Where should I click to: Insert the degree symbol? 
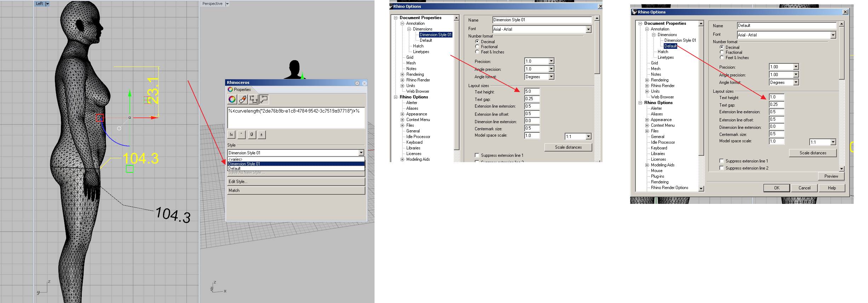(x=241, y=135)
